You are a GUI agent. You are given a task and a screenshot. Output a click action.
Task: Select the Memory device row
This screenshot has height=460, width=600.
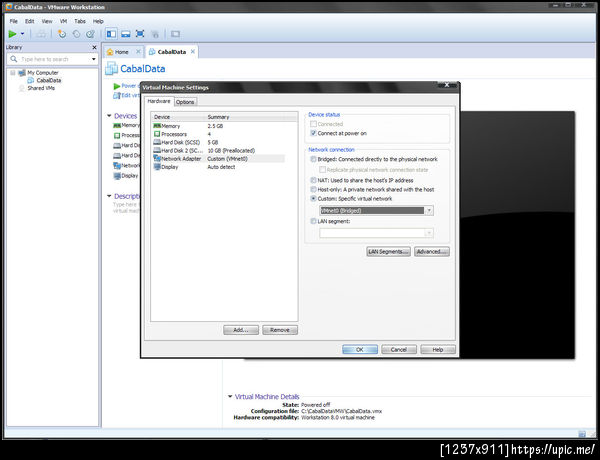(x=218, y=126)
